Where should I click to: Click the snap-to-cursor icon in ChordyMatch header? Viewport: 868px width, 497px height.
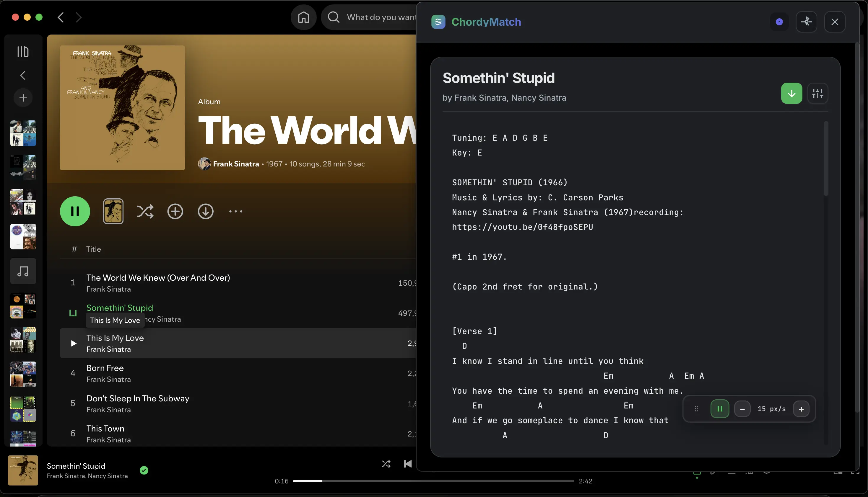[x=806, y=22]
